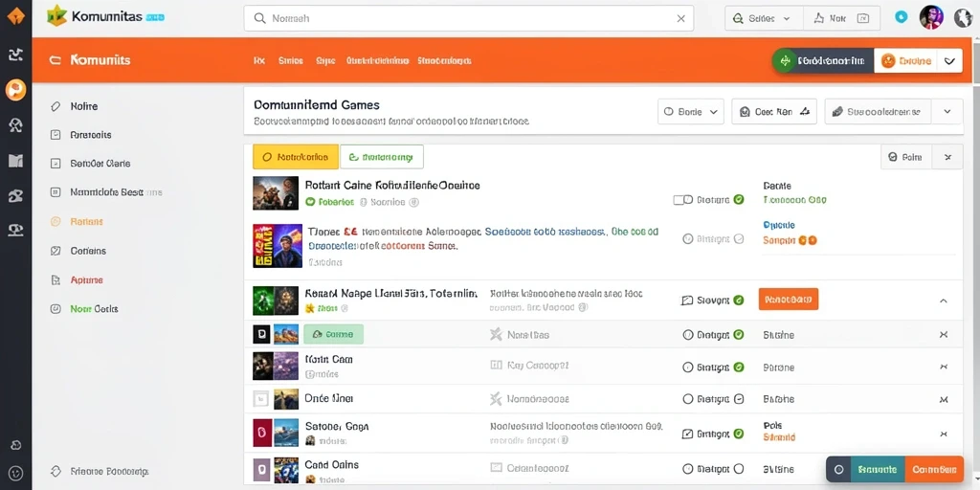This screenshot has width=980, height=490.
Task: Open Cortieins in the left menu
Action: (x=88, y=251)
